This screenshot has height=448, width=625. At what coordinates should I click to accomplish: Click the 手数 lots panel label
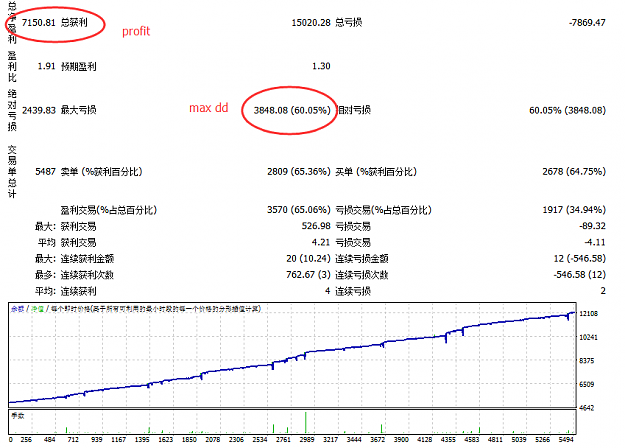pos(18,416)
